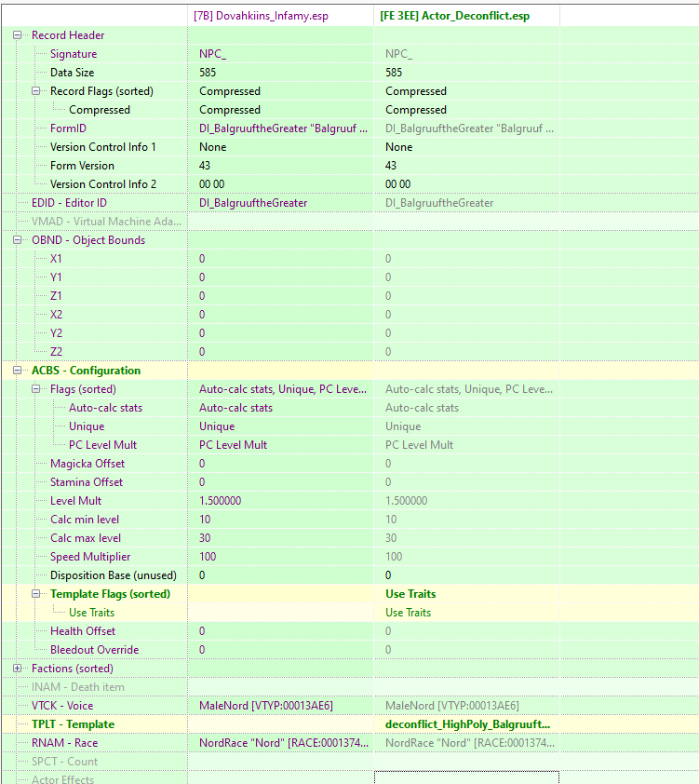Viewport: 699px width, 784px height.
Task: Click Dovahkiins_Infamy FormID DI_BalgruuftheGreater value
Action: [x=283, y=128]
